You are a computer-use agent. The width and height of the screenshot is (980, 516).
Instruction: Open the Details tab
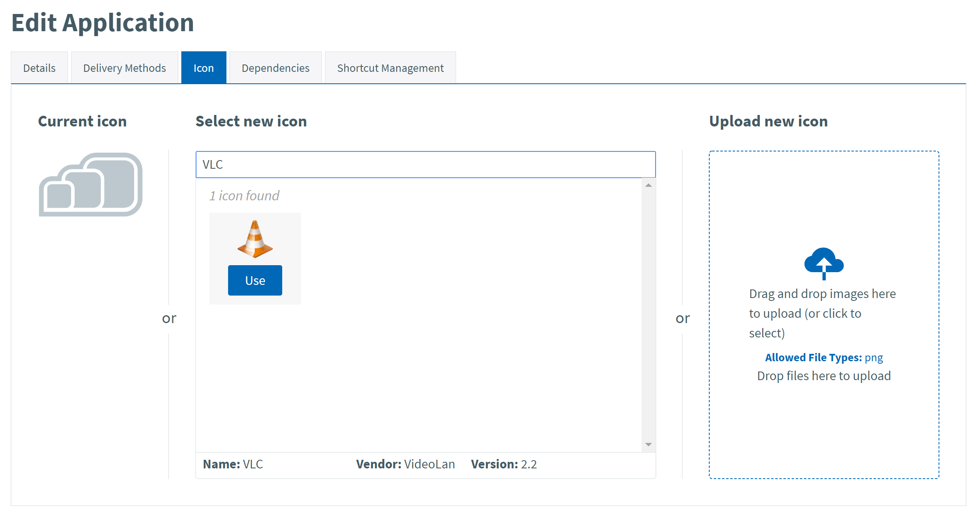pyautogui.click(x=39, y=68)
